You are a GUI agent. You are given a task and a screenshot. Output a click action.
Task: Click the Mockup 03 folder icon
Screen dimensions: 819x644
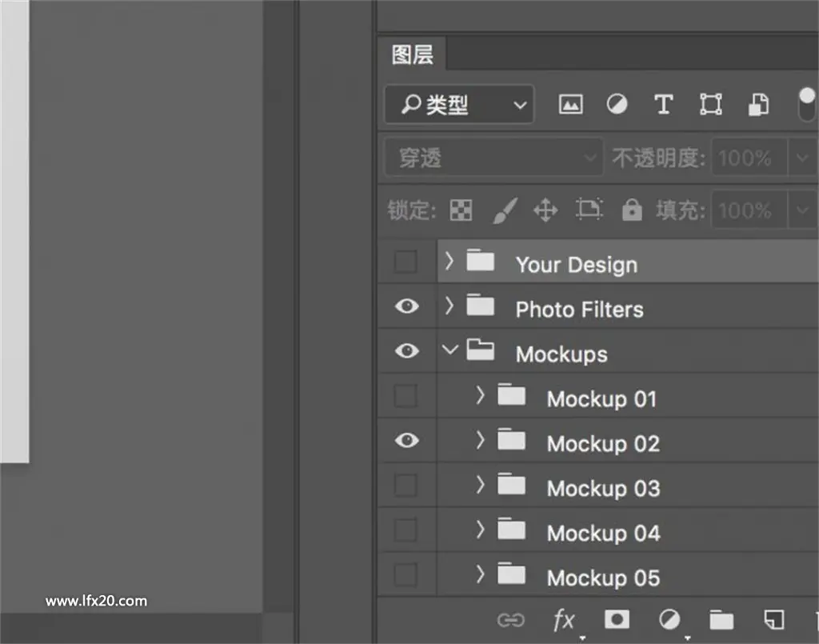click(x=511, y=484)
